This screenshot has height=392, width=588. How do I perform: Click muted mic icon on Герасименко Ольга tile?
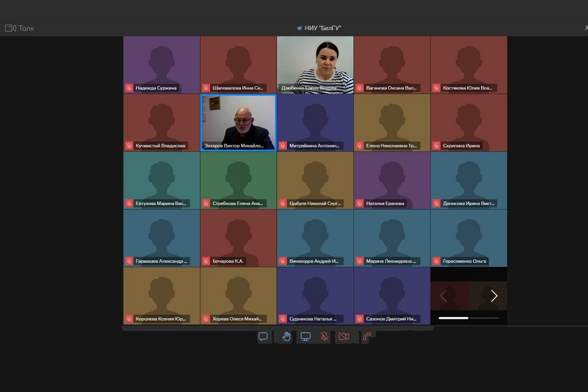436,261
